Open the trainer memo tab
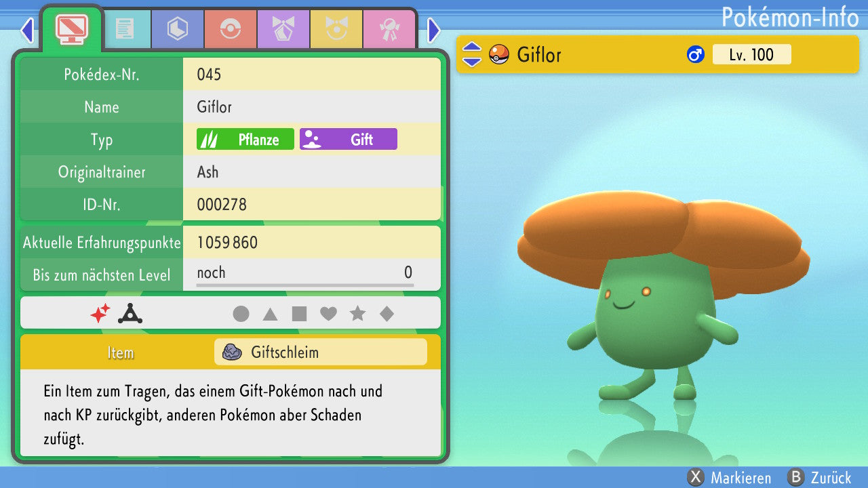 125,29
